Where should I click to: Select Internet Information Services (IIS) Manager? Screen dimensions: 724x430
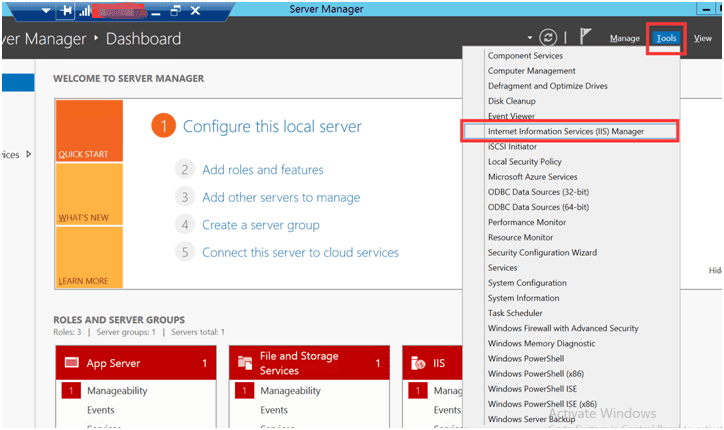(566, 131)
